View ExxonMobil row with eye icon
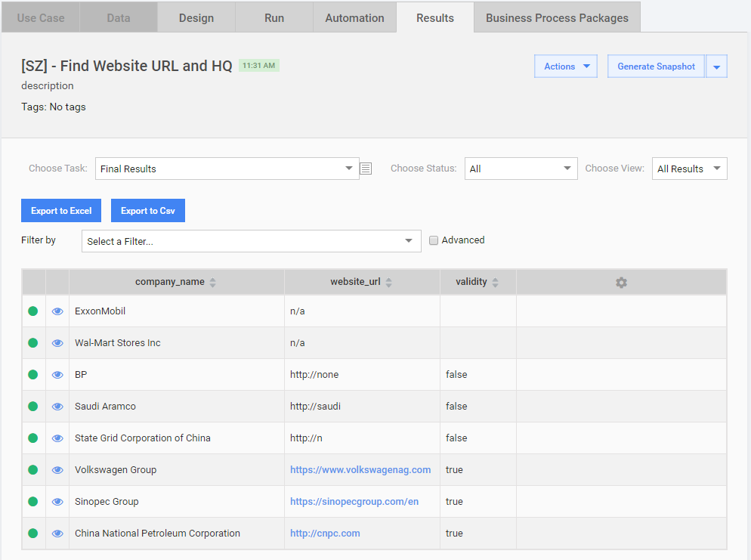Viewport: 751px width, 560px height. [57, 311]
